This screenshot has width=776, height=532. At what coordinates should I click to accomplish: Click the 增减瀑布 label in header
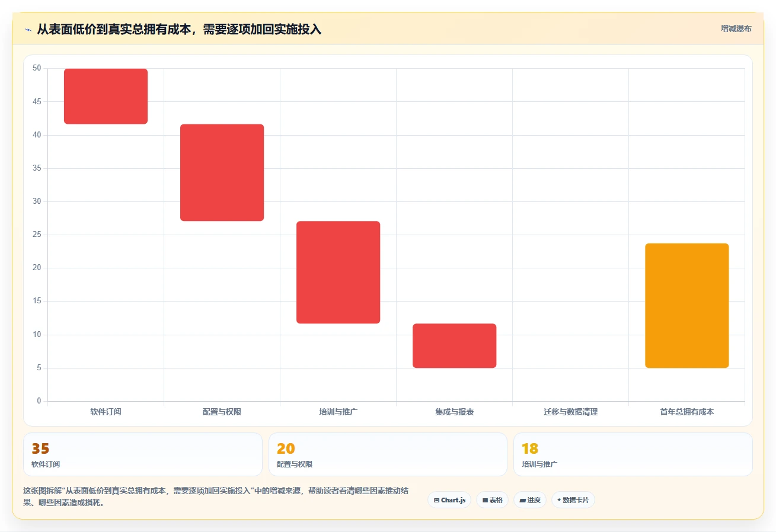point(736,28)
